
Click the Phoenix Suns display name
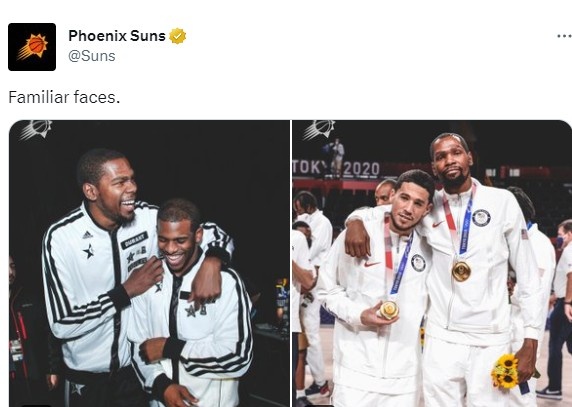(117, 36)
